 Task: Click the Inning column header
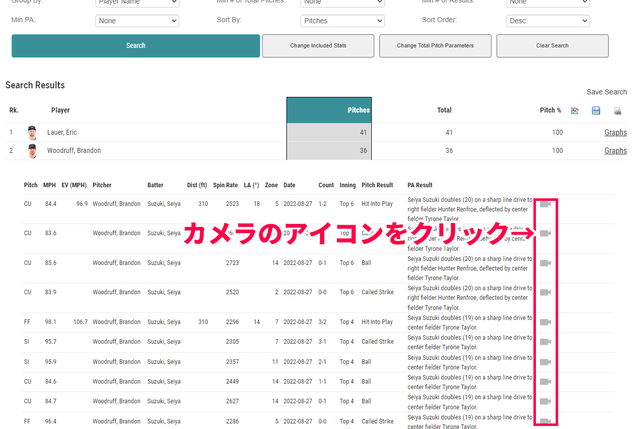347,185
